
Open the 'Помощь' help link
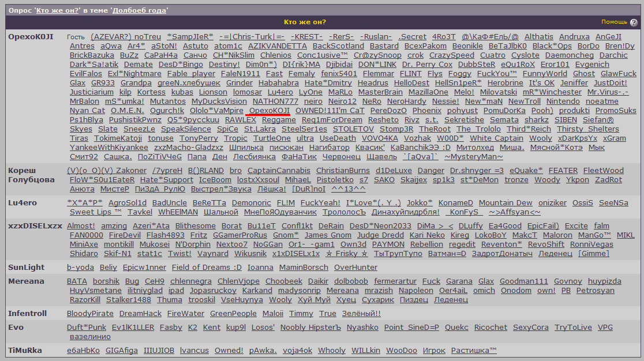click(614, 22)
